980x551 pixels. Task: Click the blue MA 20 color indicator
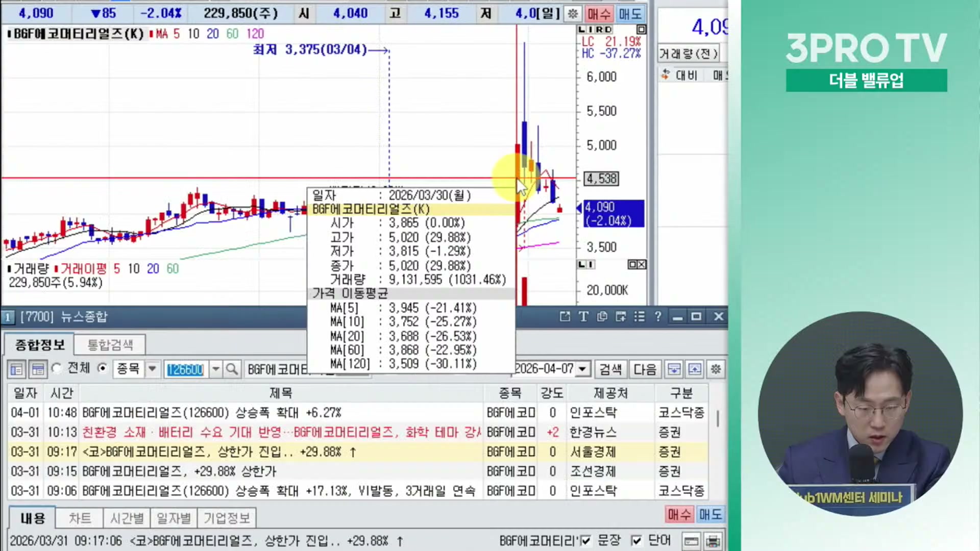[x=212, y=34]
